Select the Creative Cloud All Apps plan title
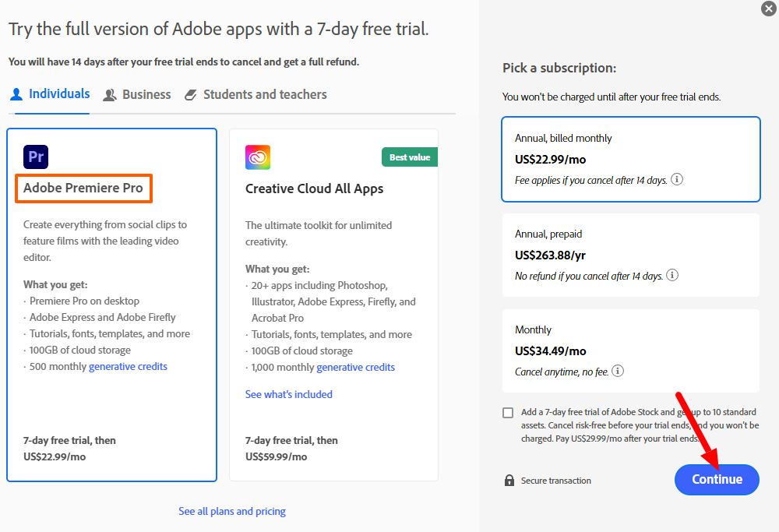Screen dimensions: 779x532 pos(315,188)
